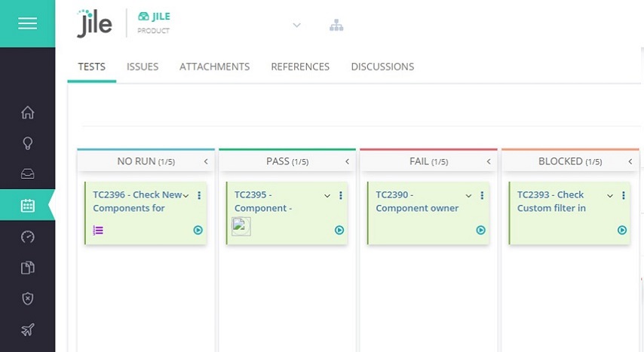The width and height of the screenshot is (644, 352).
Task: Switch to the ISSUES tab
Action: tap(143, 66)
